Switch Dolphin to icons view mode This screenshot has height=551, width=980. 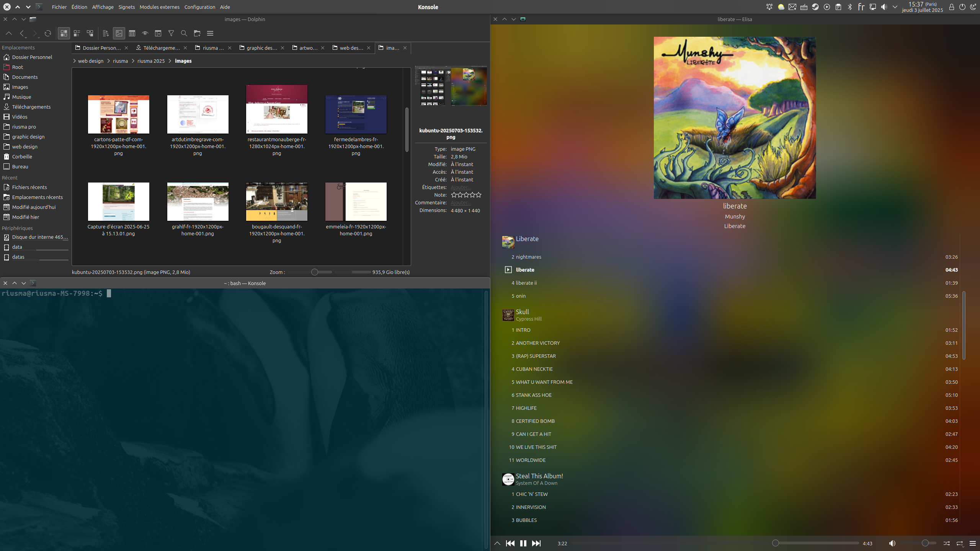pyautogui.click(x=64, y=33)
